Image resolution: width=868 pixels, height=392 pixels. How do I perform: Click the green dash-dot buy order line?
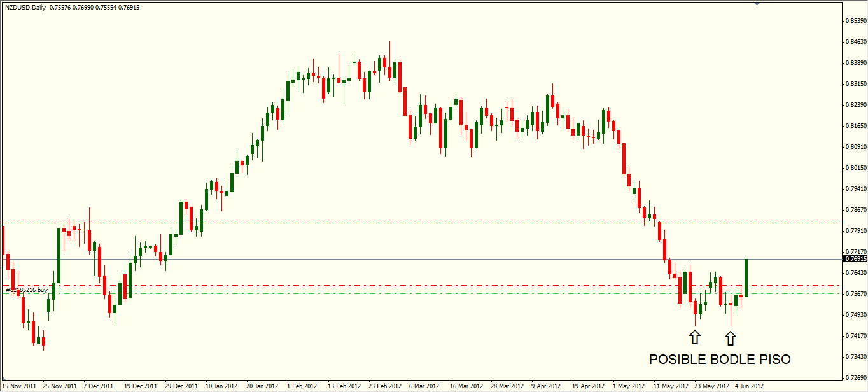382,293
